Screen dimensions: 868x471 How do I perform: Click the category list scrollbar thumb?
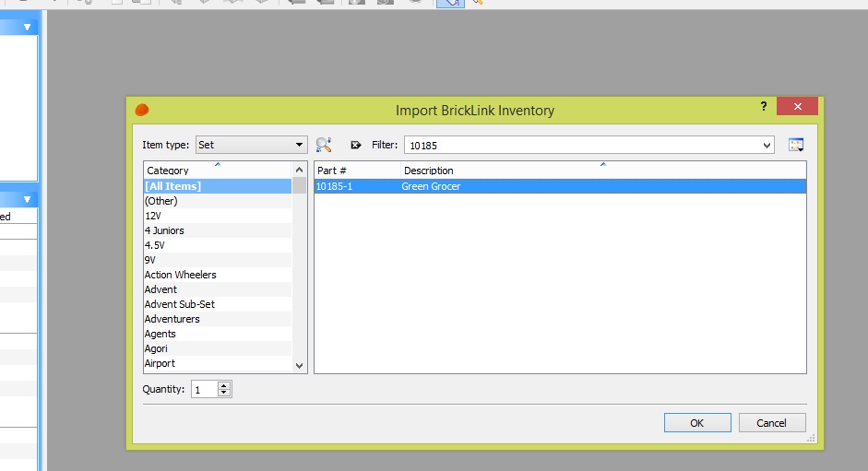(x=300, y=185)
